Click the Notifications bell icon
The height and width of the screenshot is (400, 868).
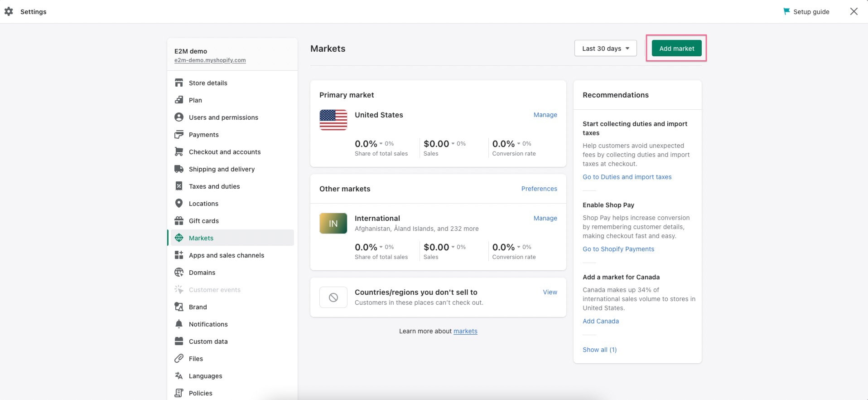(x=179, y=324)
